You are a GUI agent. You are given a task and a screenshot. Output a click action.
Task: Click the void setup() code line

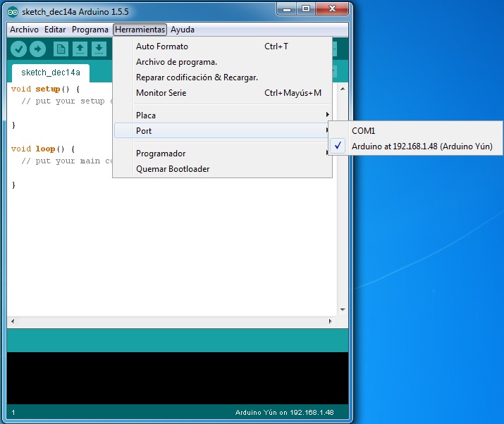click(45, 89)
